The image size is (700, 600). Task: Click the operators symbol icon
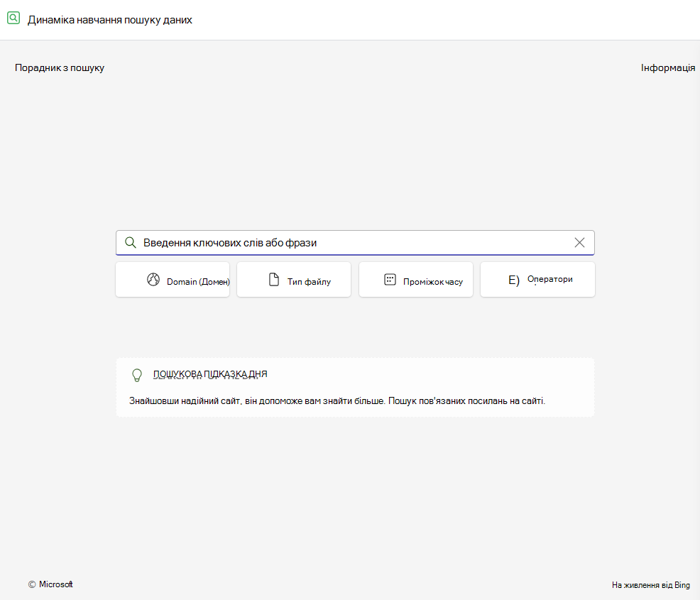click(x=514, y=280)
